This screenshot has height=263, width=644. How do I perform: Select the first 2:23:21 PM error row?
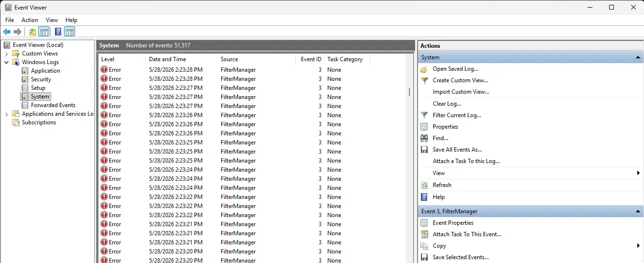coord(252,224)
